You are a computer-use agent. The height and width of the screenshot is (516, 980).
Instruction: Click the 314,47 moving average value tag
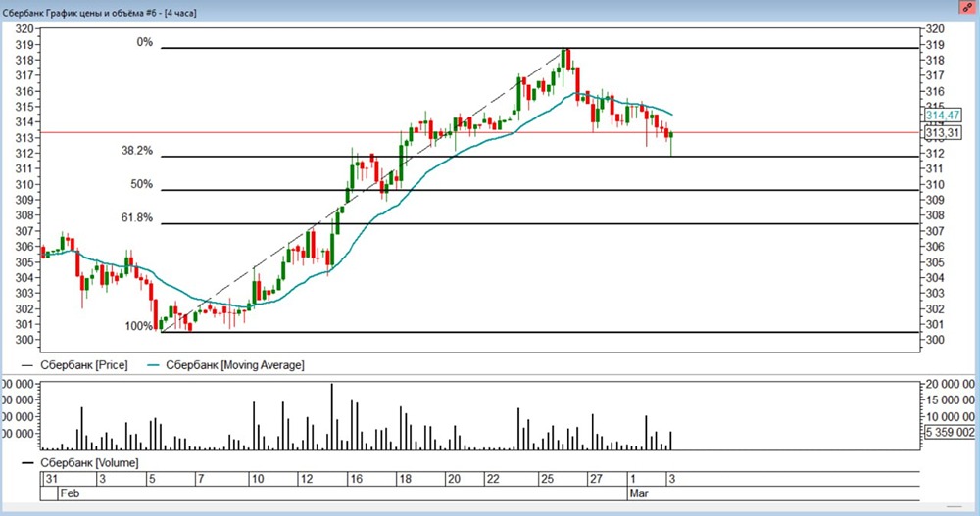[943, 115]
